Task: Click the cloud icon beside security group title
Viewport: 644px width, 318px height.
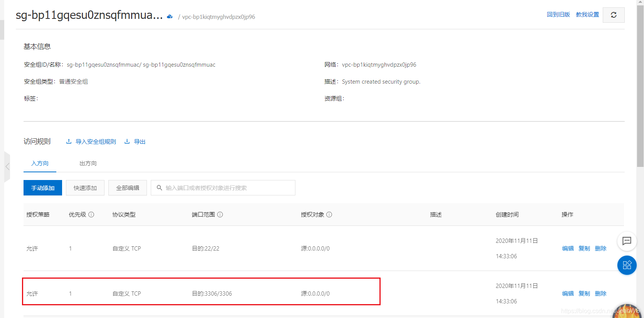Action: point(170,17)
